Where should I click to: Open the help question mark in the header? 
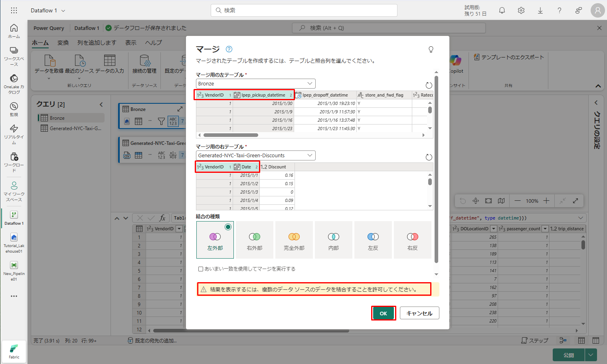(x=560, y=10)
